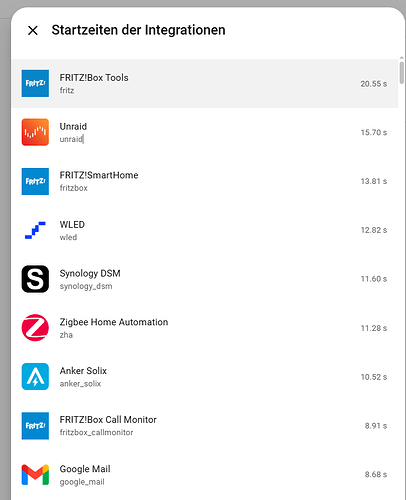This screenshot has width=406, height=500.
Task: Click the orange Unraid icon
Action: point(35,132)
